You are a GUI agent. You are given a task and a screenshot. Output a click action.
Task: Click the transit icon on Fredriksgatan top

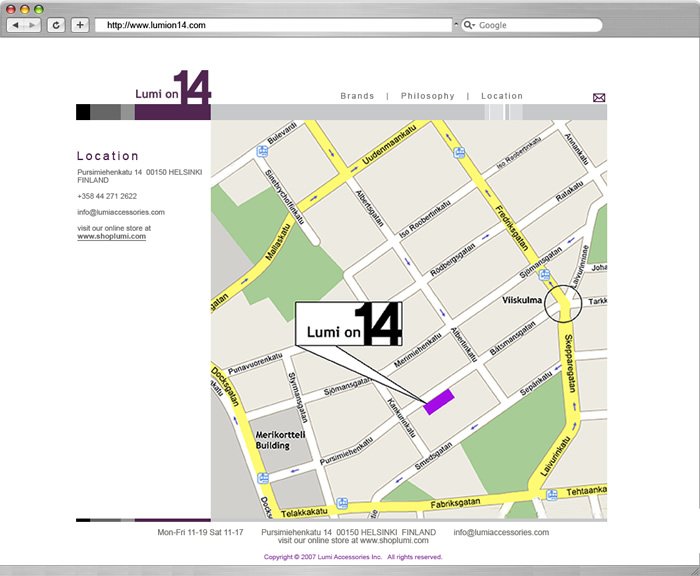pyautogui.click(x=459, y=153)
